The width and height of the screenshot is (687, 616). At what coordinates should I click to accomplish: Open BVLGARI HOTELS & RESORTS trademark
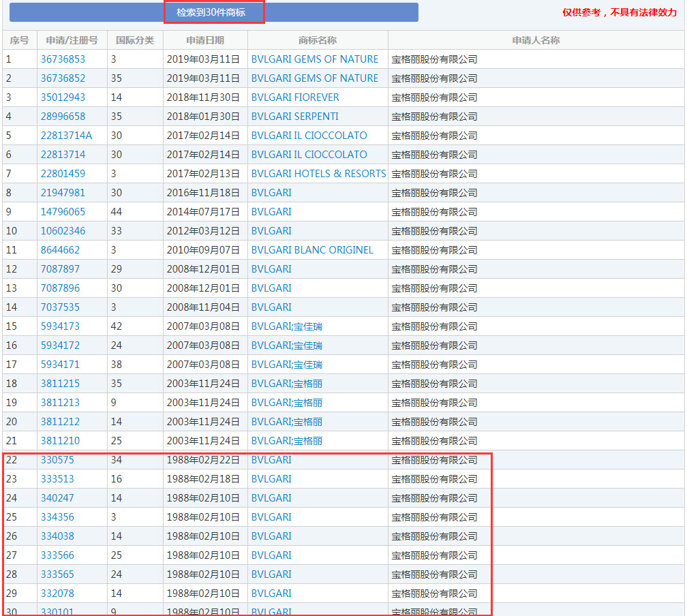point(318,174)
